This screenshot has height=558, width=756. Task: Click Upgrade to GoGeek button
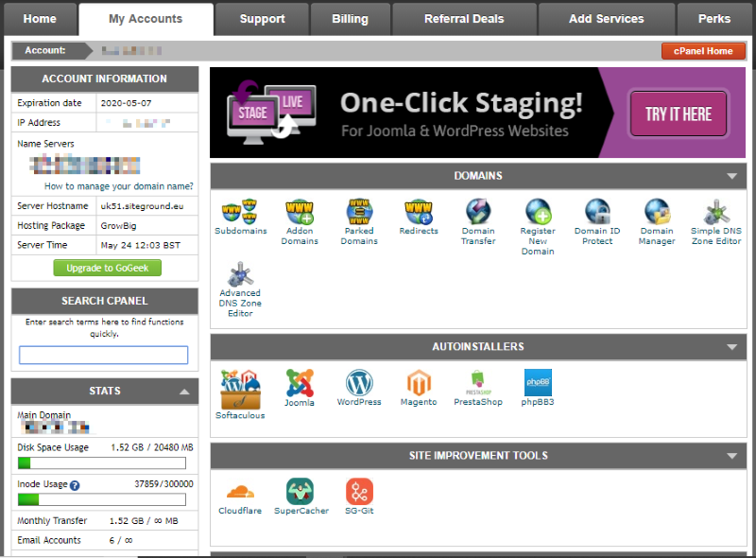click(107, 268)
